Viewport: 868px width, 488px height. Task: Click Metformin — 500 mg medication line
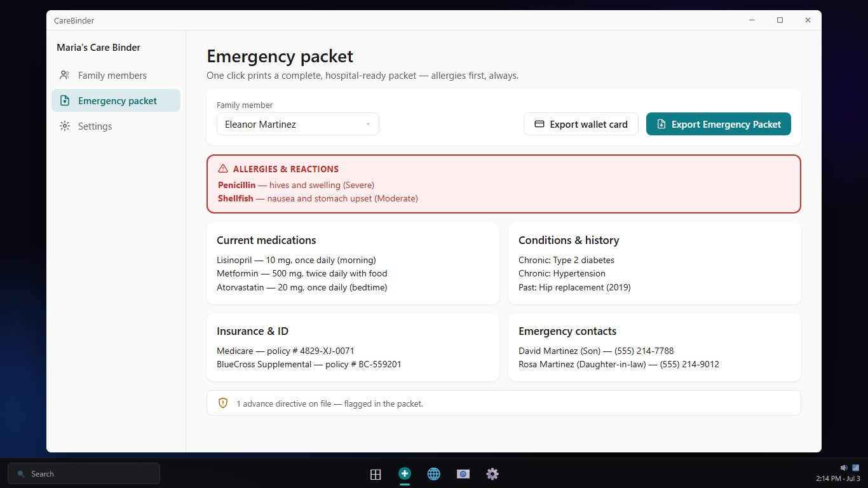[302, 273]
